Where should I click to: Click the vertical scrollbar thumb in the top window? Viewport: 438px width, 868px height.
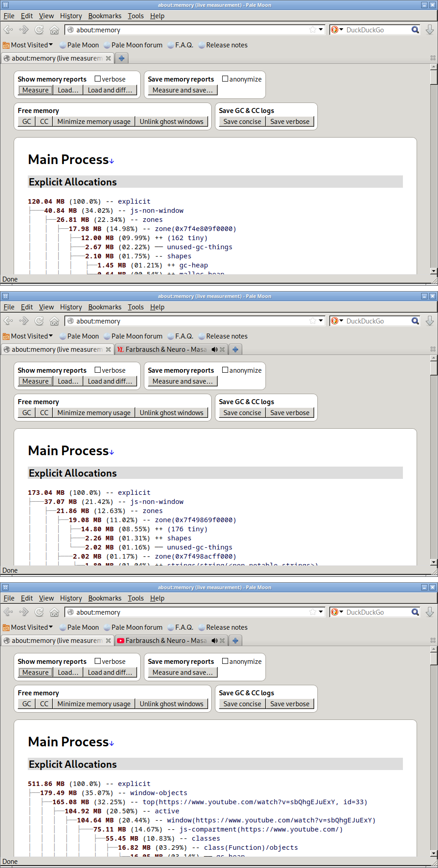434,77
